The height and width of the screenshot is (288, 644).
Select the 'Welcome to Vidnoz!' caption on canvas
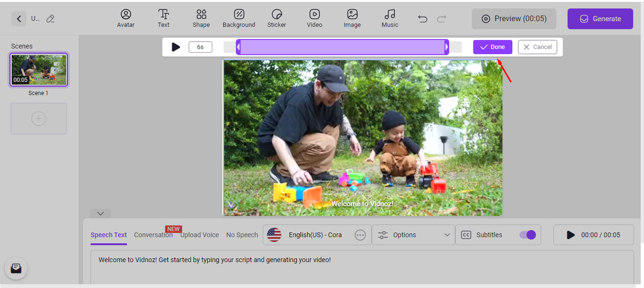[362, 204]
